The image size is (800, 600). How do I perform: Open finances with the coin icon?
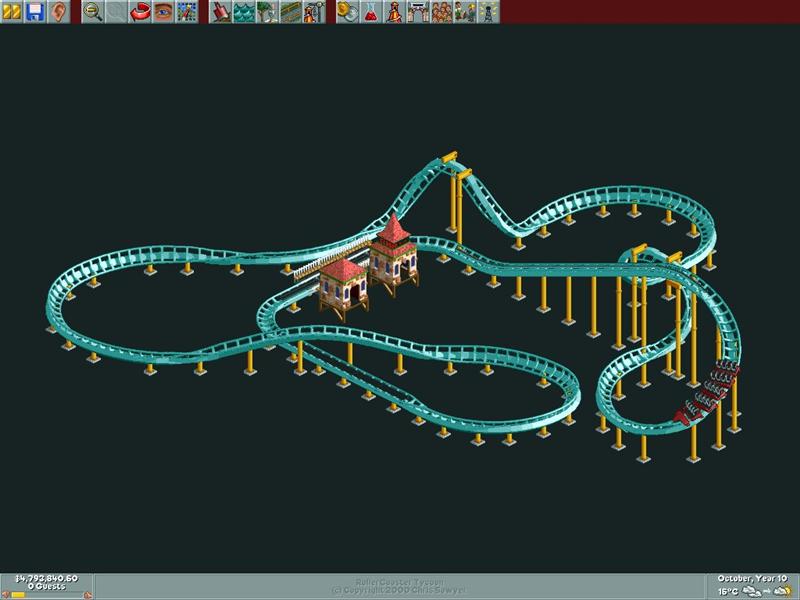(348, 12)
